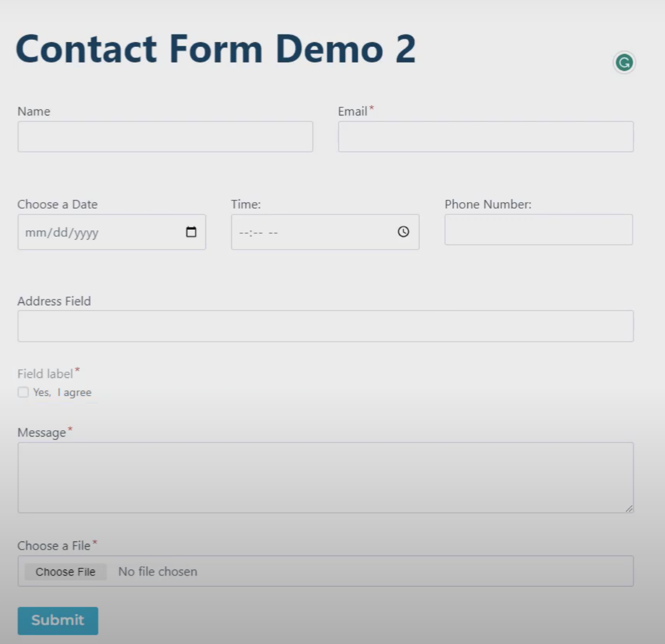This screenshot has width=665, height=644.
Task: Click inside the Name field
Action: (x=165, y=137)
